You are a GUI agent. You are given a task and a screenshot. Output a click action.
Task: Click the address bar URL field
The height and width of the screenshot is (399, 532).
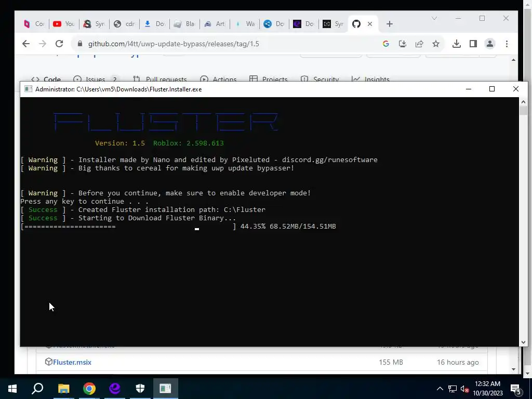pyautogui.click(x=174, y=44)
